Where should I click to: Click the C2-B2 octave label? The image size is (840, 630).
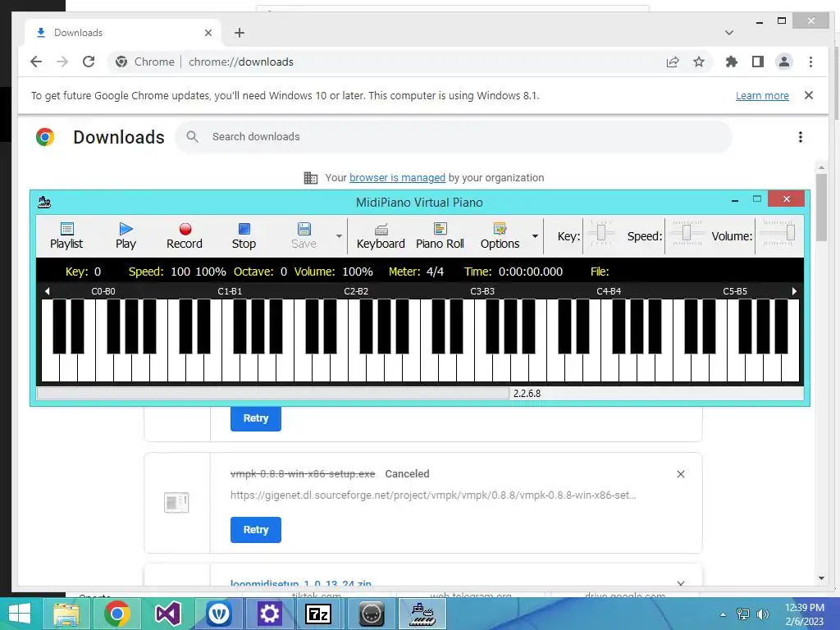[356, 291]
